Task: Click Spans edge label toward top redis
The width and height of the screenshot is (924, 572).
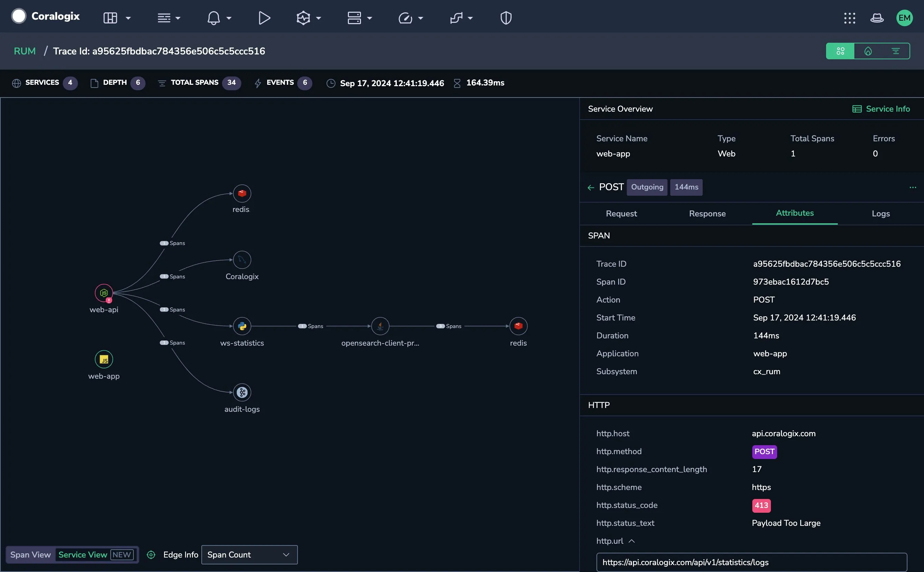Action: (172, 243)
